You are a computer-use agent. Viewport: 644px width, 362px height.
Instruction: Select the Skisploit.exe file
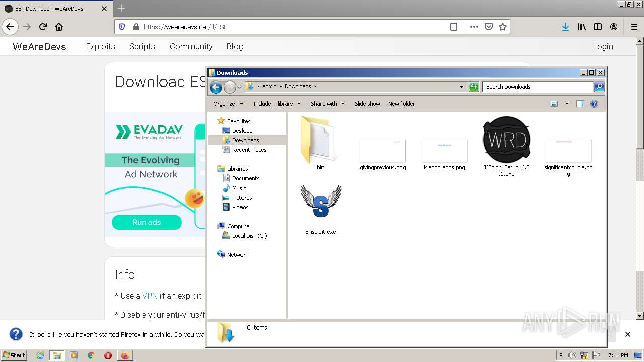click(320, 209)
